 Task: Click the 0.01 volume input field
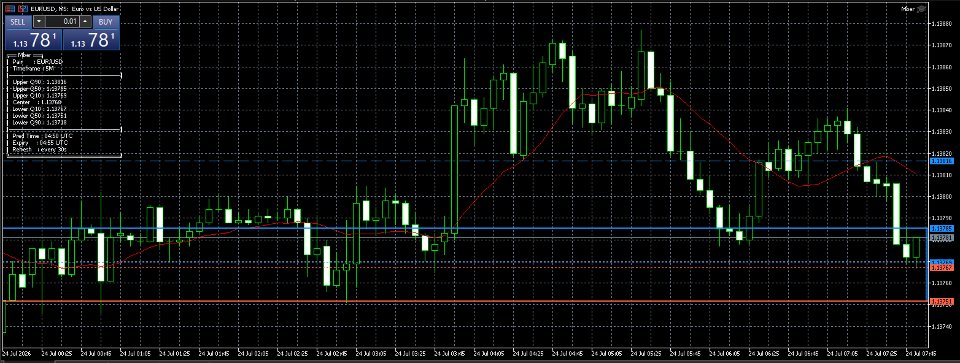point(62,21)
